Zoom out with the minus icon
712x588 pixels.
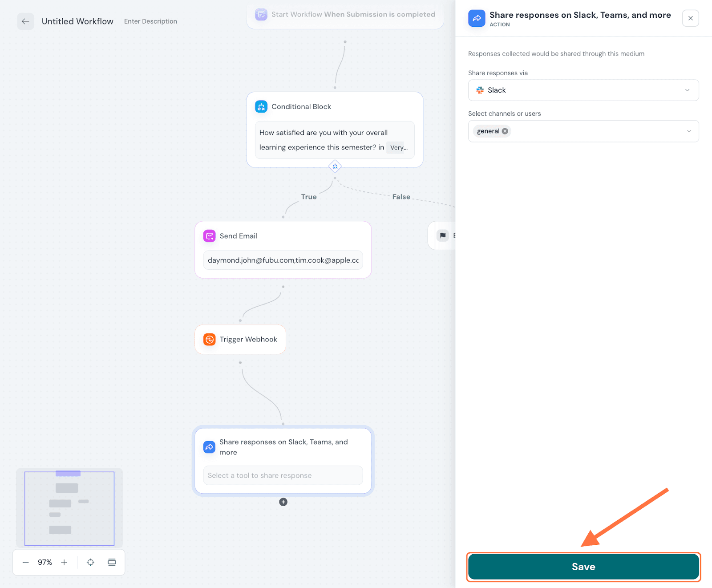pyautogui.click(x=26, y=563)
